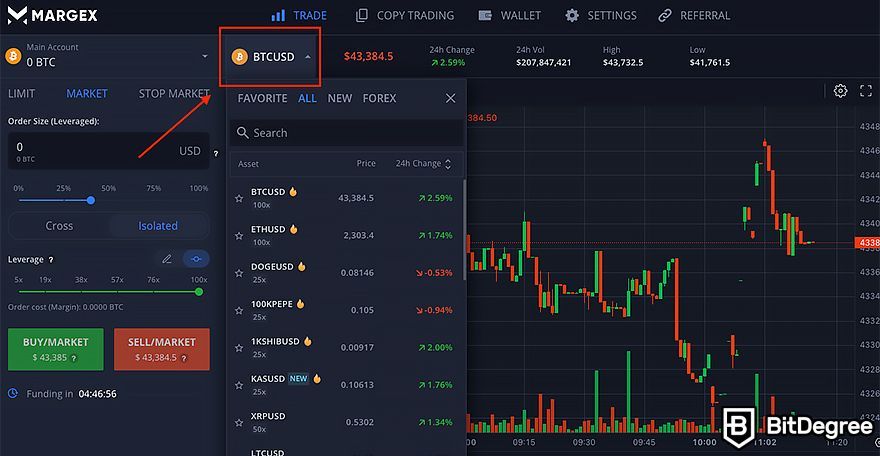Favorite ETHUSD with its star
Screen dimensions: 880x456
tap(239, 236)
